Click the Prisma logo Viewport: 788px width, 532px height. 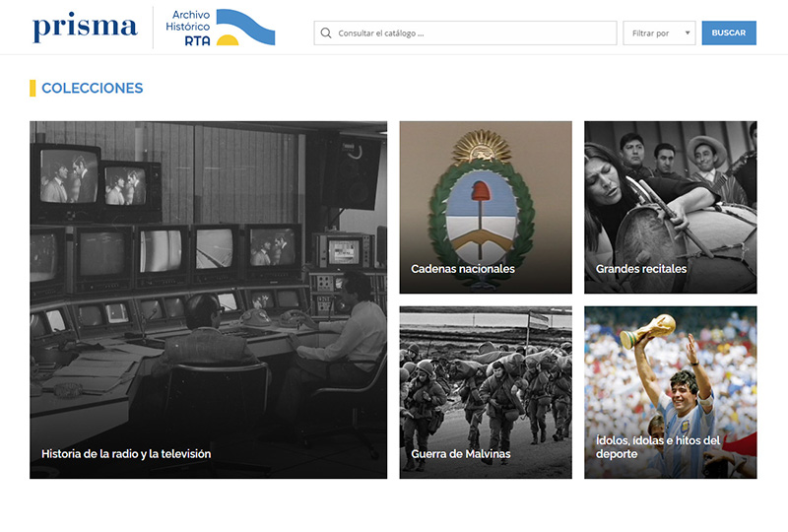(x=85, y=28)
